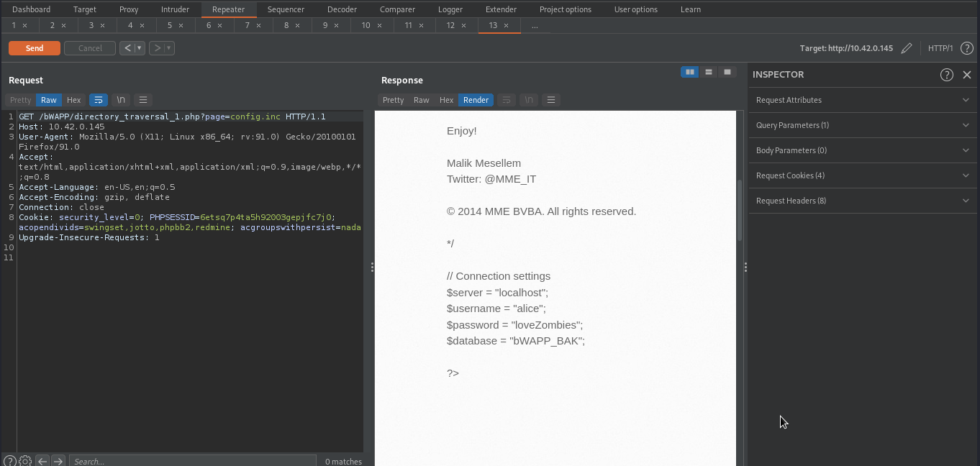Open the Intruder tab

coord(175,9)
